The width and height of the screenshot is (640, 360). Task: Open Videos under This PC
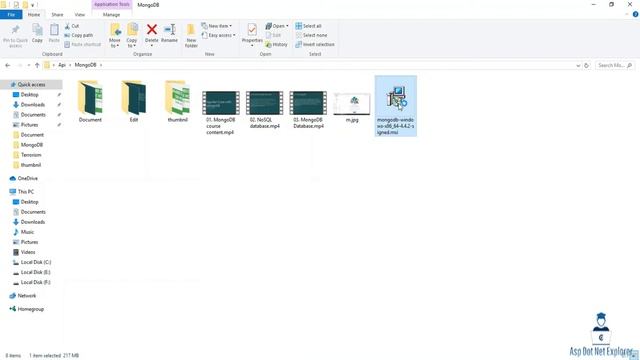point(28,252)
